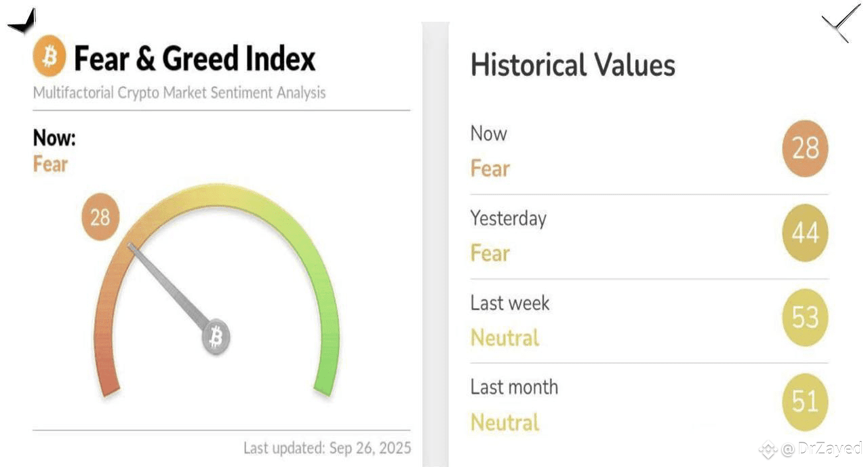This screenshot has height=467, width=868.
Task: Click the Multifactorial Crypto Market Sentiment subtitle
Action: point(179,92)
